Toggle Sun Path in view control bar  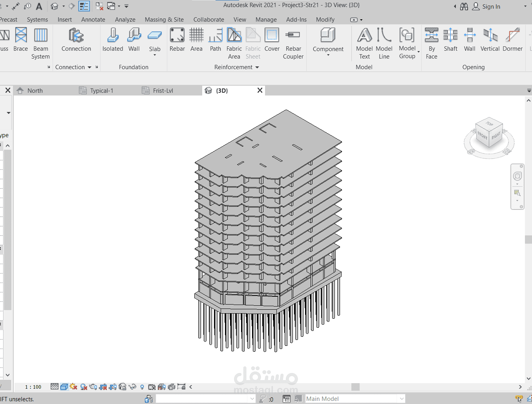click(x=73, y=387)
